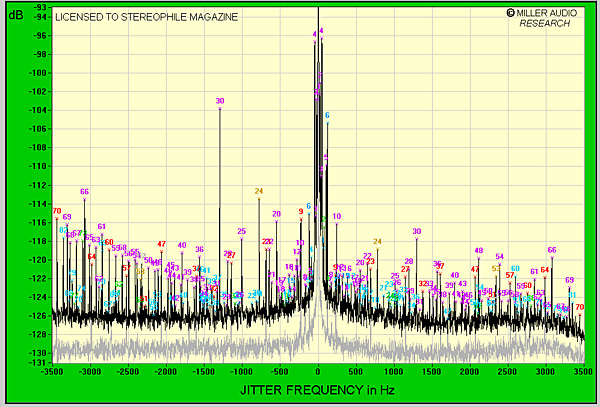The width and height of the screenshot is (600, 407).
Task: Click the dB label on vertical axis
Action: click(x=14, y=12)
